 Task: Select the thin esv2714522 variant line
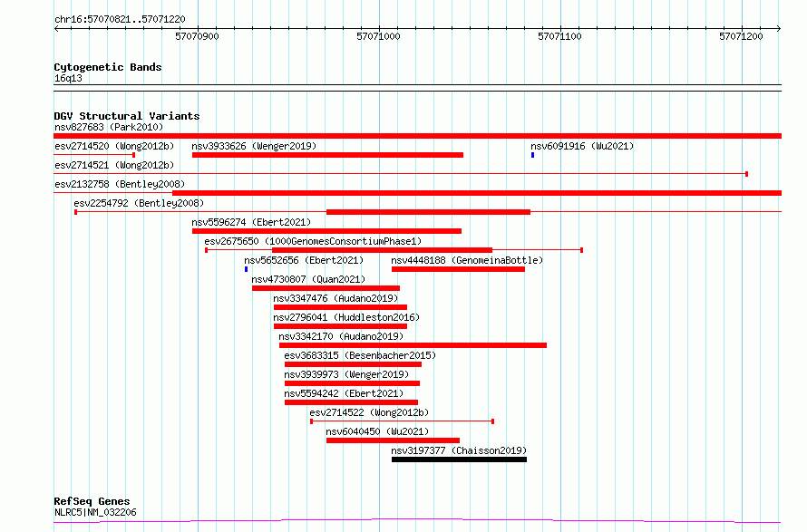tap(402, 421)
